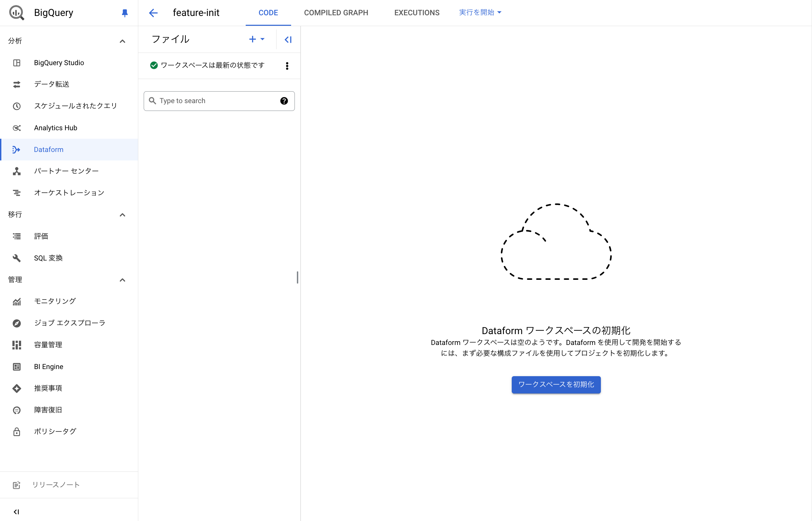Switch to the EXECUTIONS tab
Screen dimensions: 812x521
click(417, 13)
